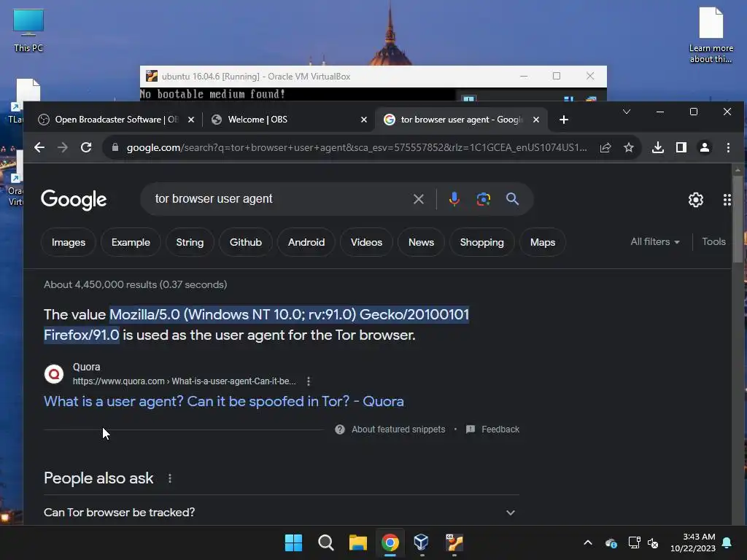The image size is (747, 560).
Task: Open the Chrome profile menu
Action: click(x=705, y=147)
